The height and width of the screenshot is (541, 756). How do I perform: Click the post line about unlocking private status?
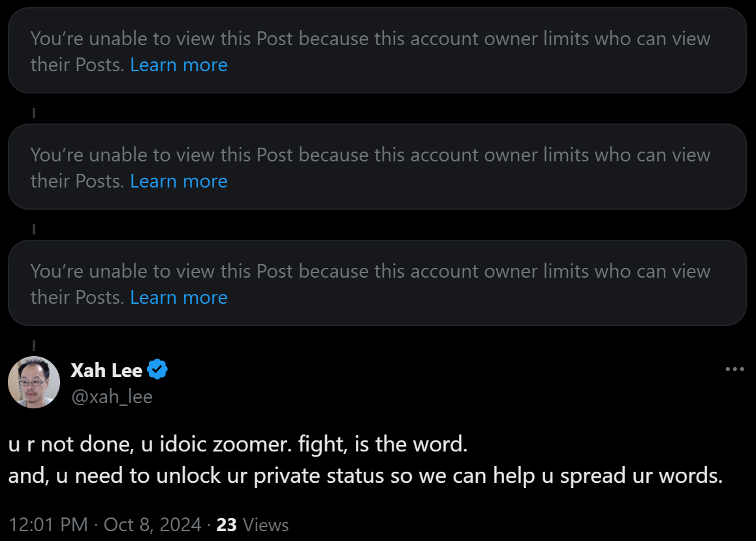tap(365, 476)
